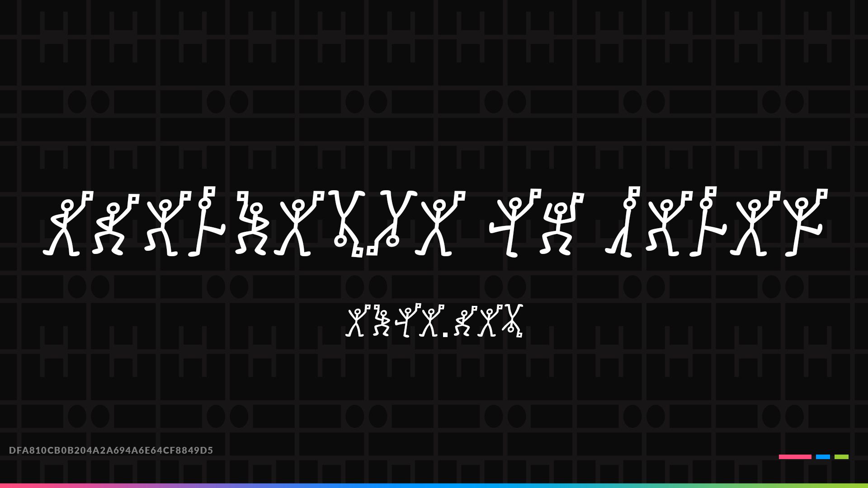The height and width of the screenshot is (488, 868).
Task: Click the smaller subtitle line figure
Action: [x=434, y=322]
